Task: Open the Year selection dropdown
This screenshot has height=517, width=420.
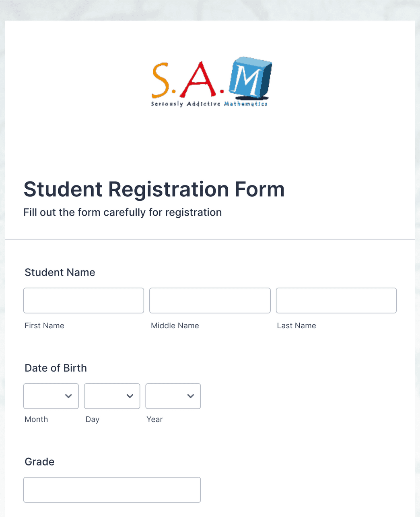Action: coord(173,396)
